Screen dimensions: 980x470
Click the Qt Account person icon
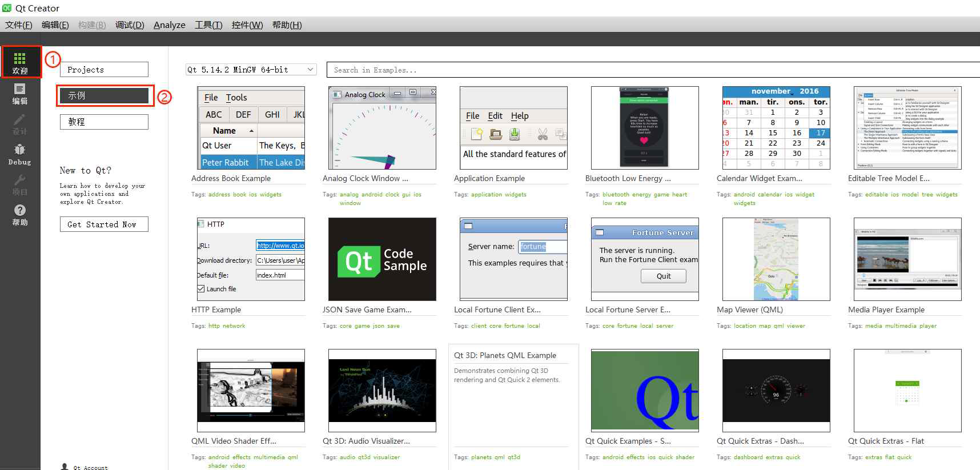click(x=65, y=467)
